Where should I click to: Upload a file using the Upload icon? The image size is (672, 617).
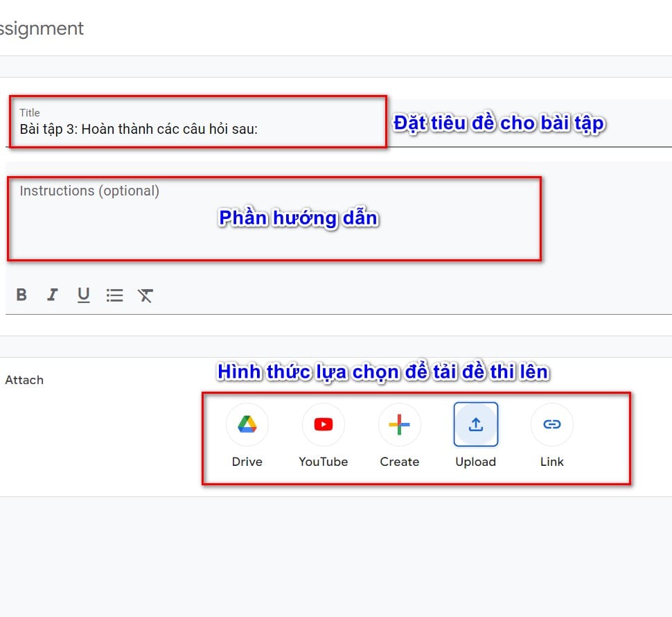click(x=476, y=424)
